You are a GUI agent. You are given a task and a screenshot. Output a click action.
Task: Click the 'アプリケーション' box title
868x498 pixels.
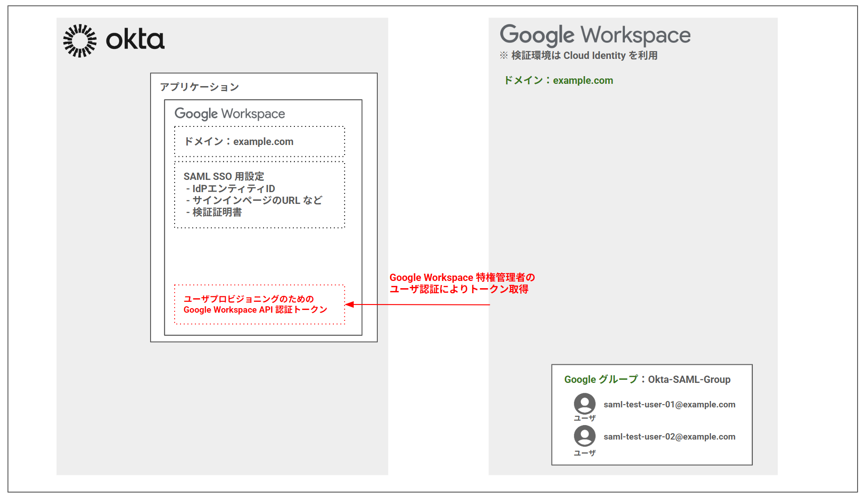click(x=200, y=87)
